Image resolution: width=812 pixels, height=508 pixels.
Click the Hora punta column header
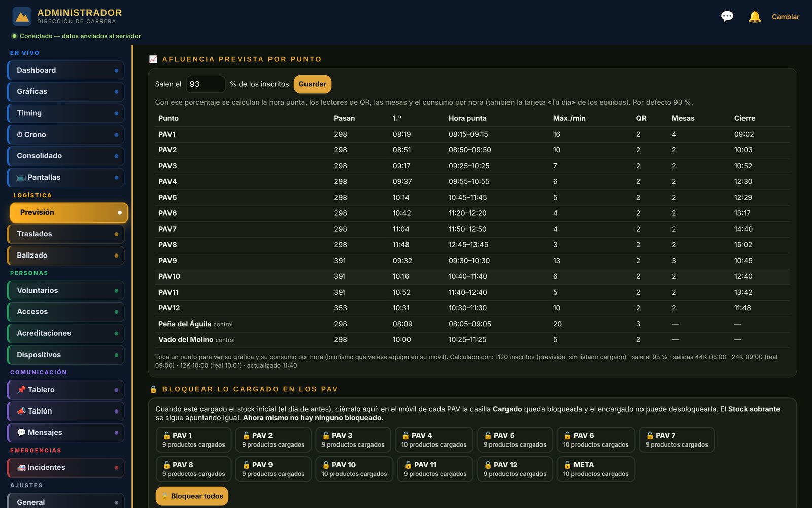(467, 118)
